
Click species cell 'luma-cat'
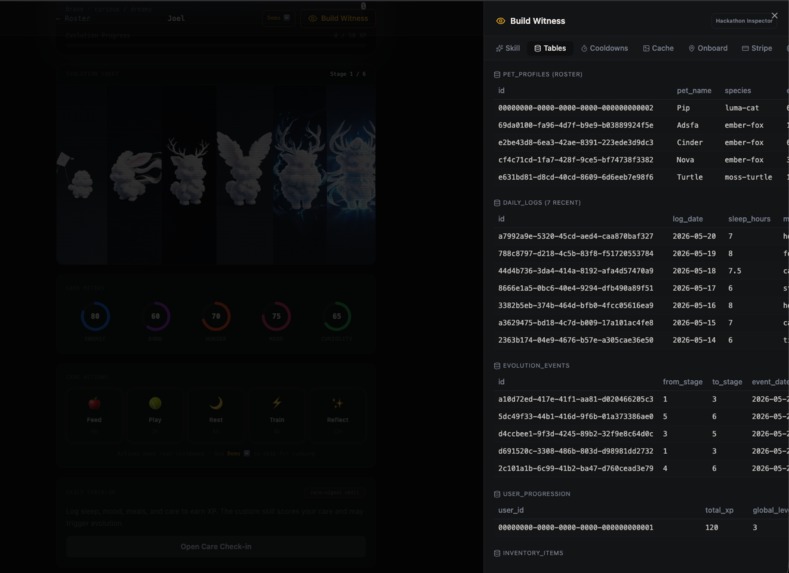pos(742,108)
